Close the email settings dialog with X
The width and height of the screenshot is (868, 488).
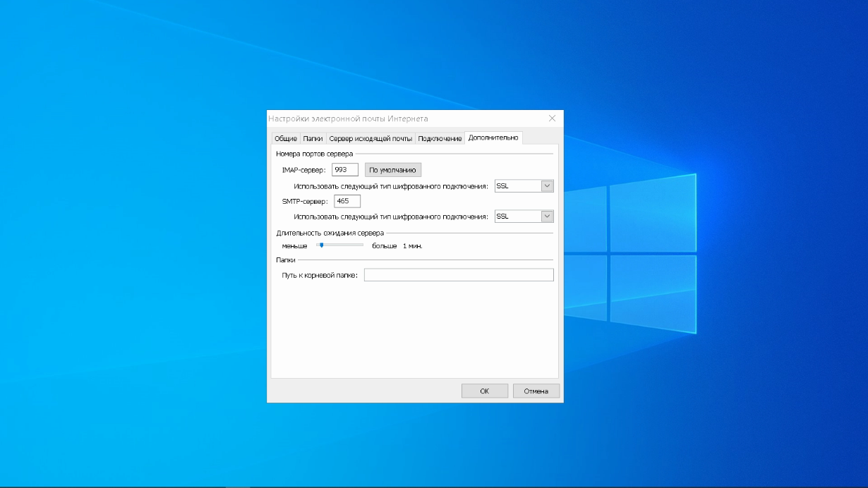point(552,118)
